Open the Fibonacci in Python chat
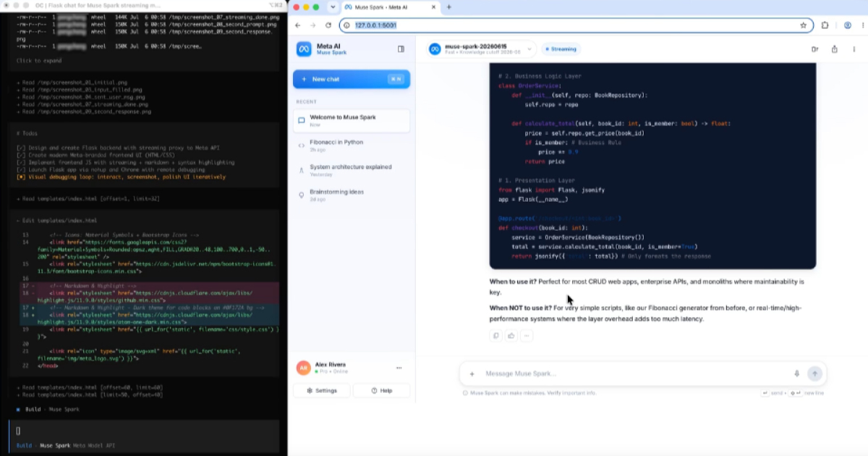868x456 pixels. pyautogui.click(x=351, y=145)
